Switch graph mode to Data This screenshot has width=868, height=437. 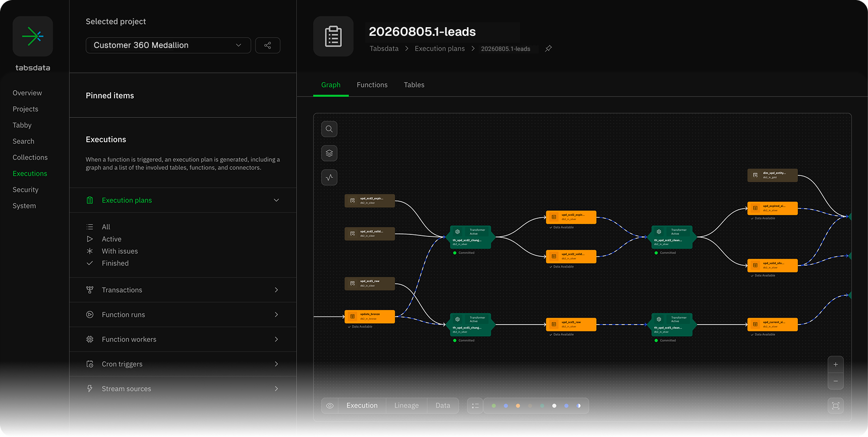[x=443, y=406]
